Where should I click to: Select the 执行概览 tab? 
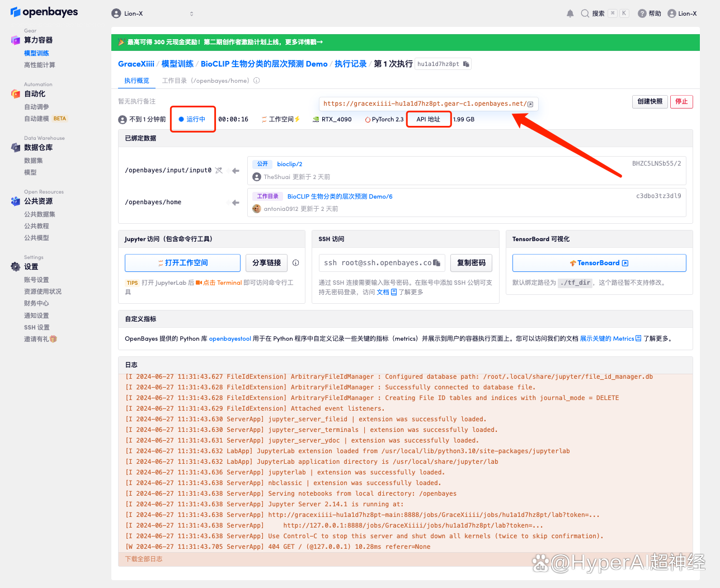137,81
